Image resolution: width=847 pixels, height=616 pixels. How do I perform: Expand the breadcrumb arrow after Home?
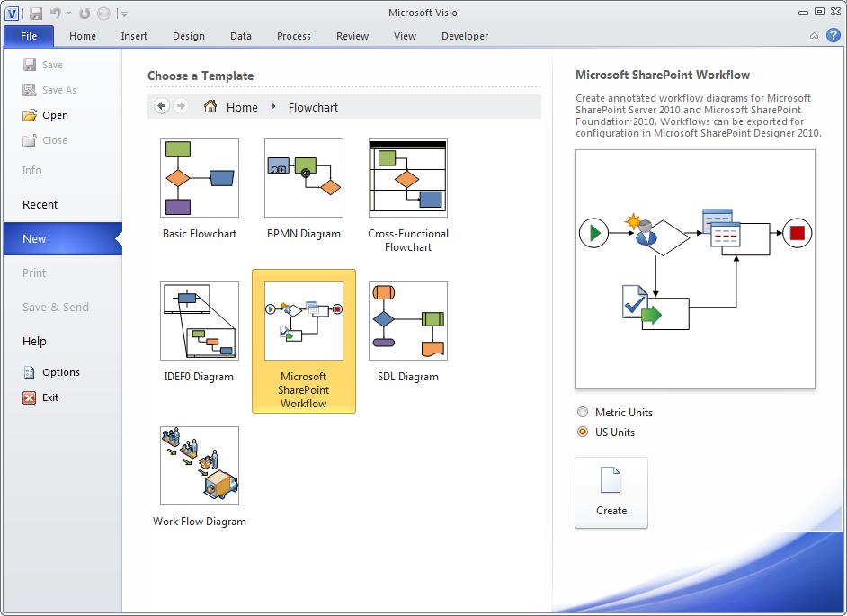(x=273, y=107)
